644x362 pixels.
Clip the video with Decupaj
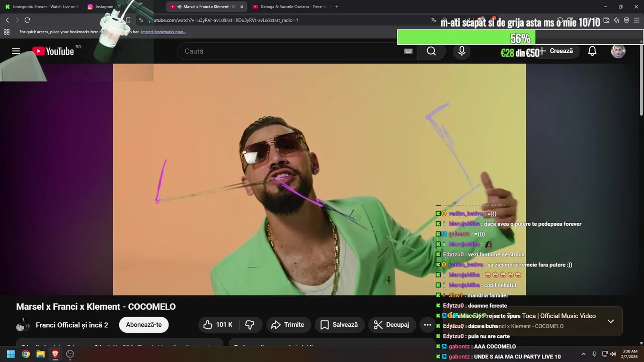click(391, 325)
